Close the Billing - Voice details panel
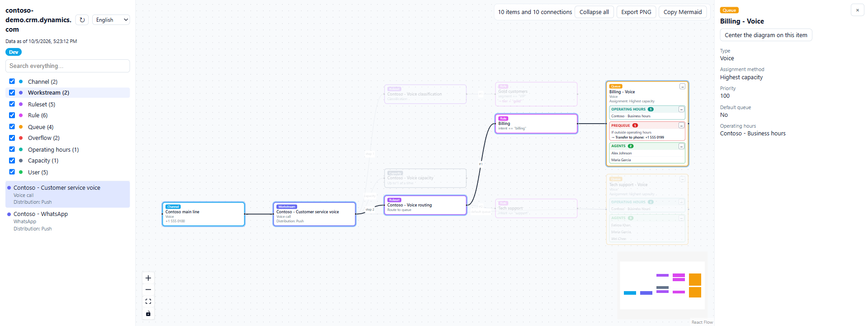Image resolution: width=868 pixels, height=326 pixels. [x=857, y=10]
